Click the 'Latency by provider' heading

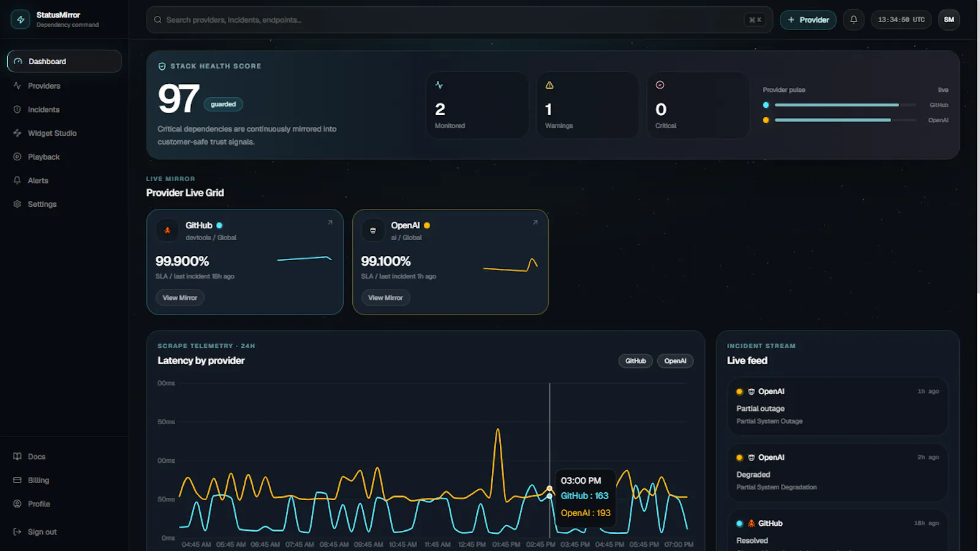click(201, 361)
